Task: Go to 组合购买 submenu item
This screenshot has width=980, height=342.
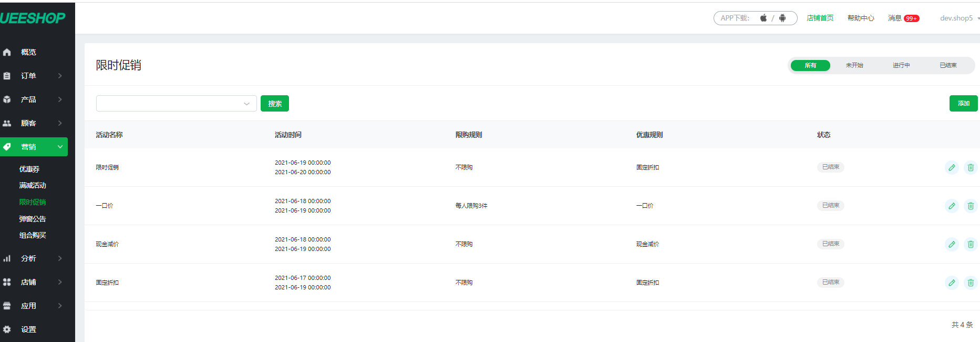Action: click(33, 235)
